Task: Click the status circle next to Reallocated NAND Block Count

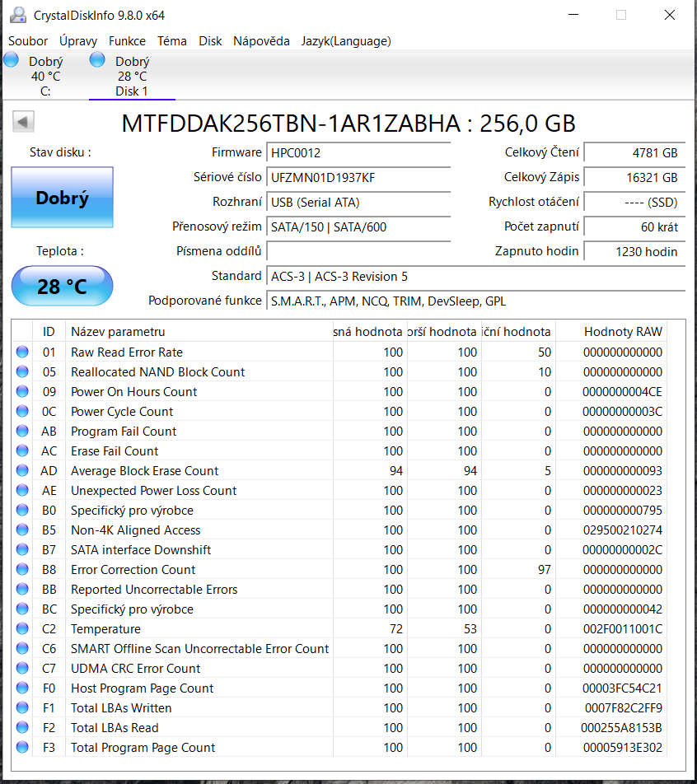Action: [x=21, y=371]
